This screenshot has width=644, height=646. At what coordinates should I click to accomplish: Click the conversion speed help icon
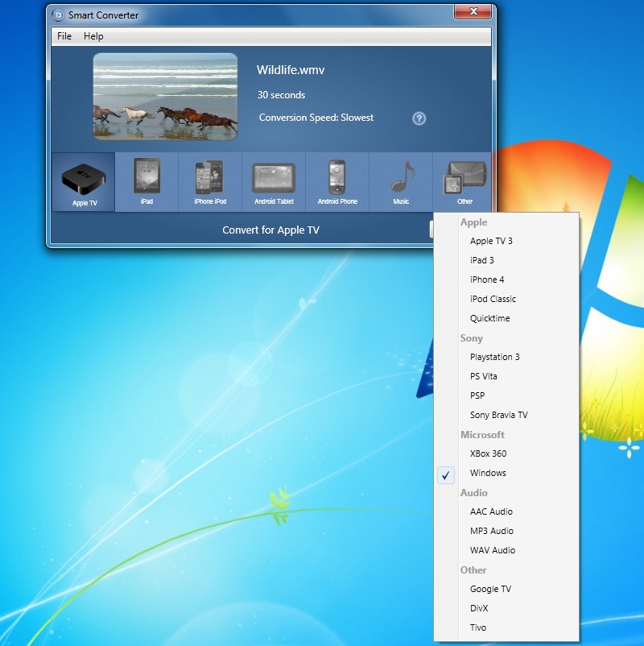[419, 118]
